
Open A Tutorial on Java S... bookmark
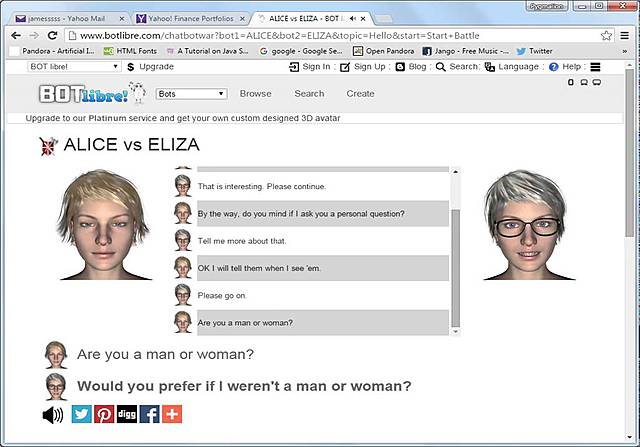(x=207, y=51)
